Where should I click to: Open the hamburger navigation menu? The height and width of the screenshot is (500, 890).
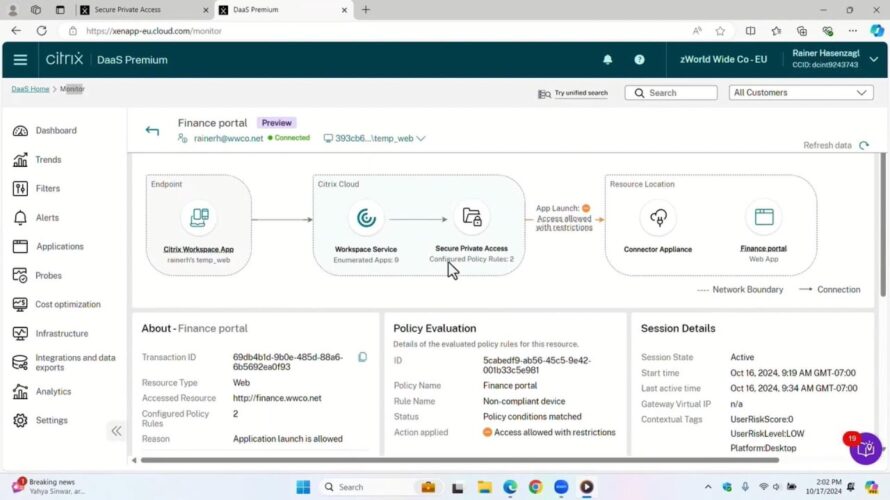click(x=20, y=60)
